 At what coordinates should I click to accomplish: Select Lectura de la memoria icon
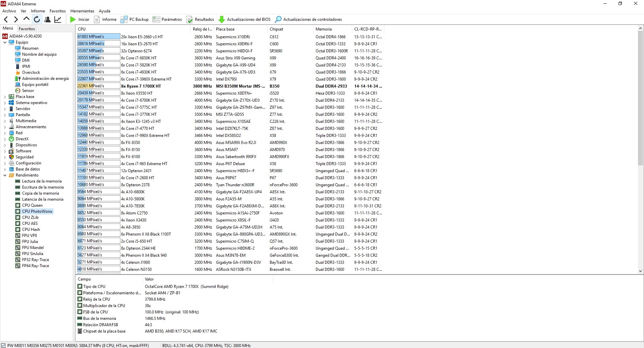click(18, 181)
